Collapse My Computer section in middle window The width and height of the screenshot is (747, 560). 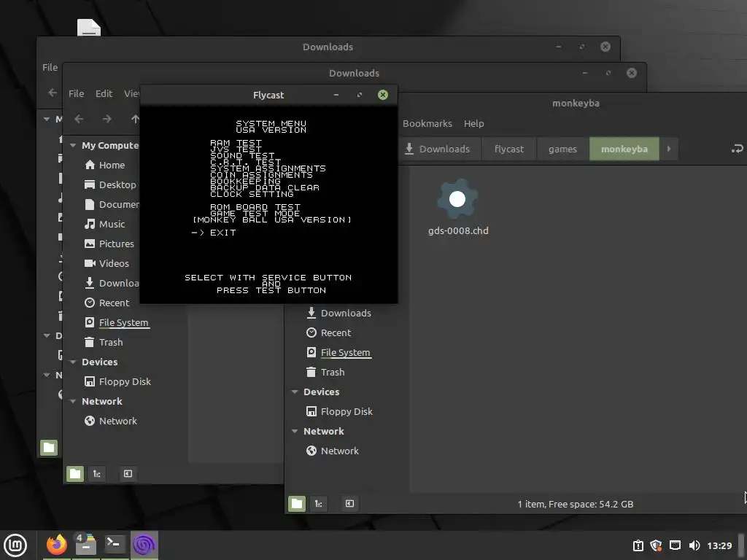[73, 146]
